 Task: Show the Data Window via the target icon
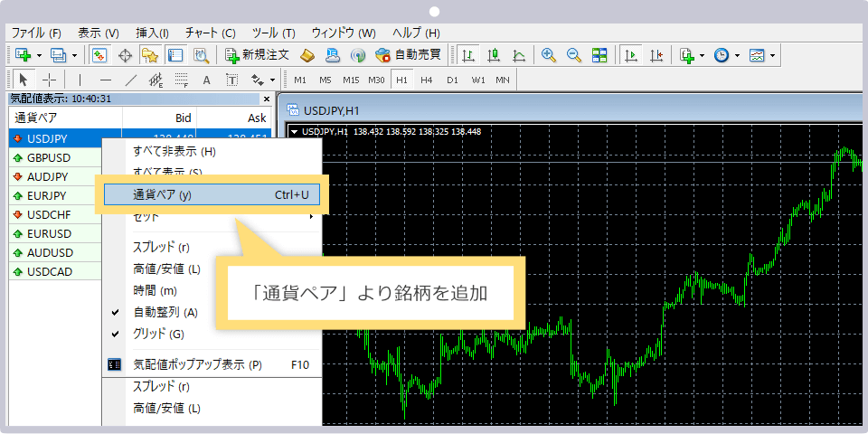pyautogui.click(x=126, y=55)
